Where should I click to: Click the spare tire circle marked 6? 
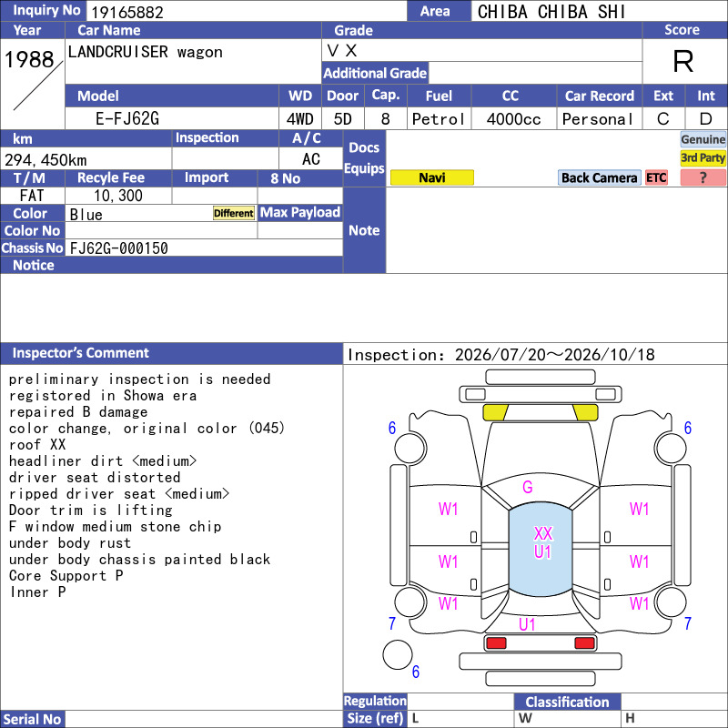[x=398, y=654]
